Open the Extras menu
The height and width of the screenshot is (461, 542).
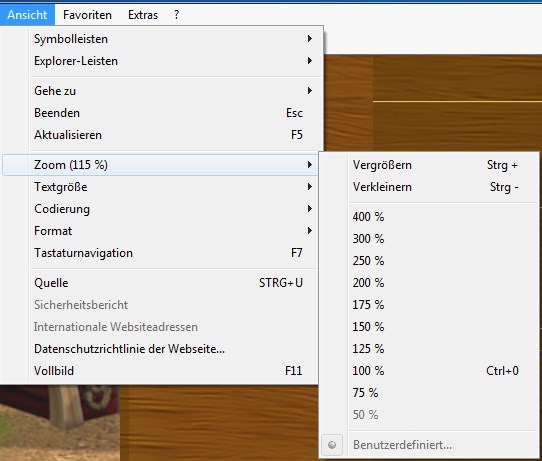(143, 15)
